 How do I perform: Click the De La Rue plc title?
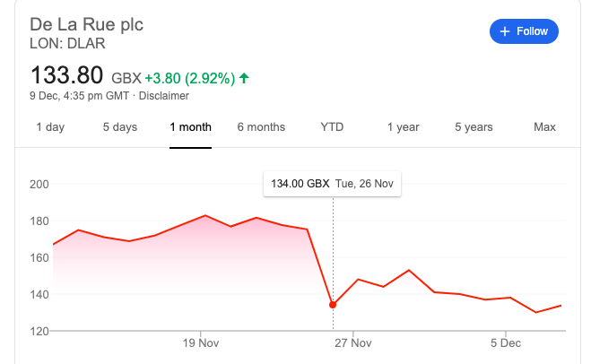86,23
